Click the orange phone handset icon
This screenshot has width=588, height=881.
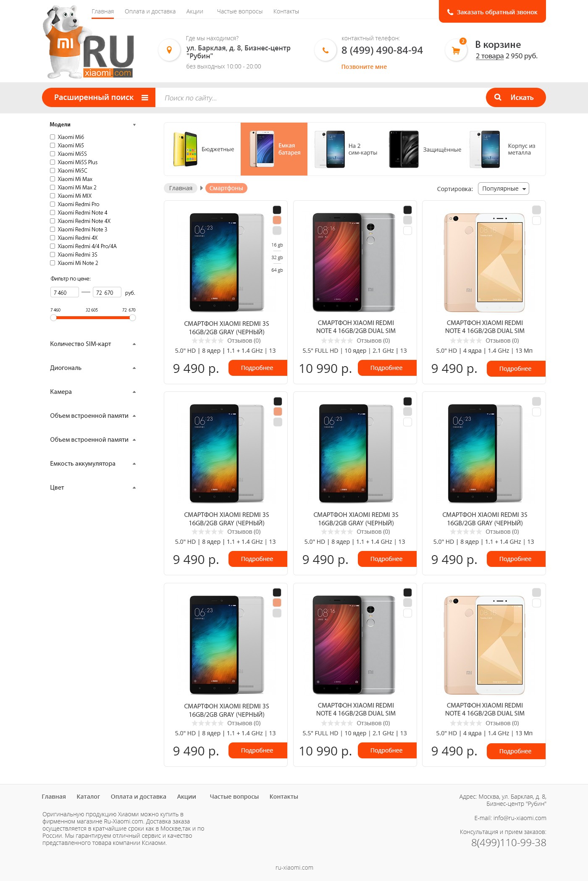(325, 50)
